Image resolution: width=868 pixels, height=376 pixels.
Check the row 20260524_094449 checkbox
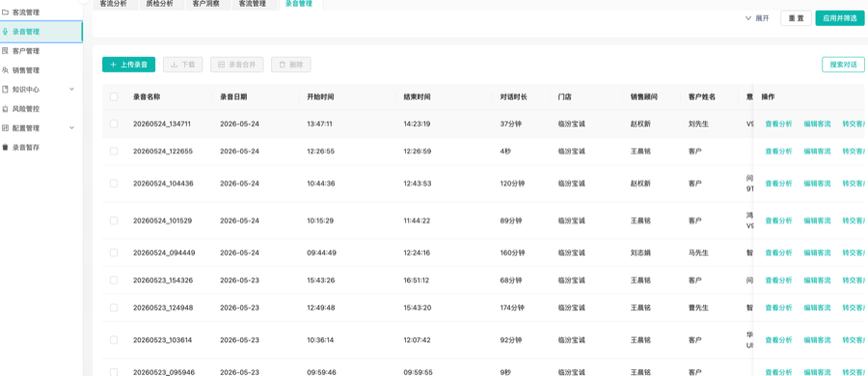point(114,253)
